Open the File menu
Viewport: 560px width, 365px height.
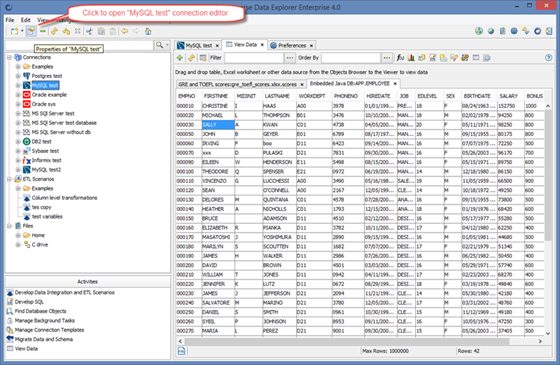point(10,20)
